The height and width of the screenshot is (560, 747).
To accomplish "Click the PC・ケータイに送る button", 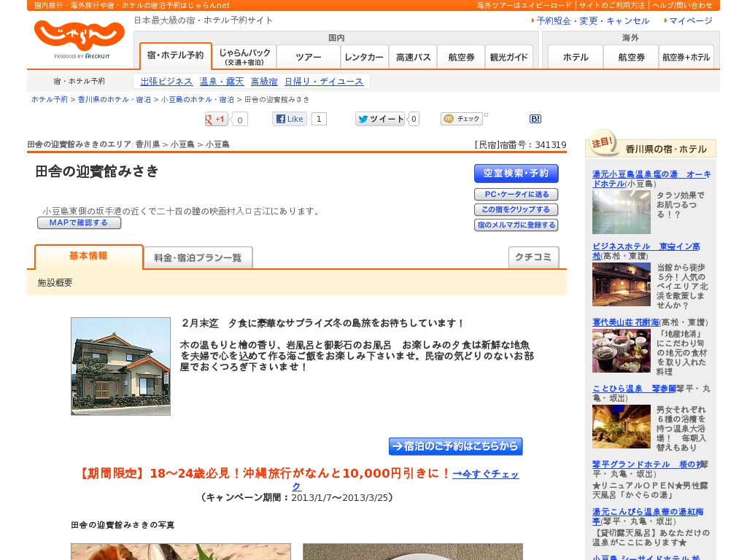I will 516,194.
